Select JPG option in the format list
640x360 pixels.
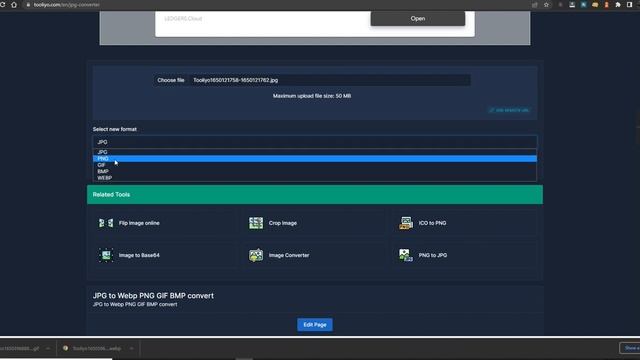pyautogui.click(x=315, y=152)
